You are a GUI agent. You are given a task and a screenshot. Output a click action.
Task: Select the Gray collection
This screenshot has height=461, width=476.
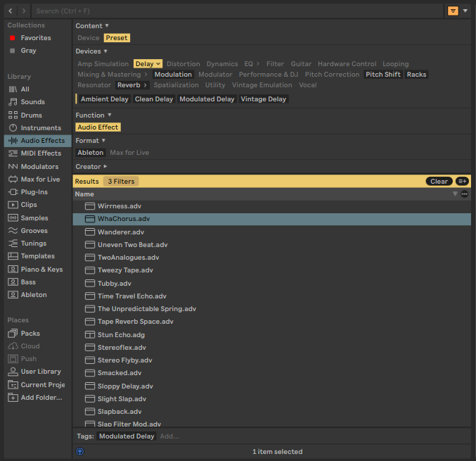29,51
